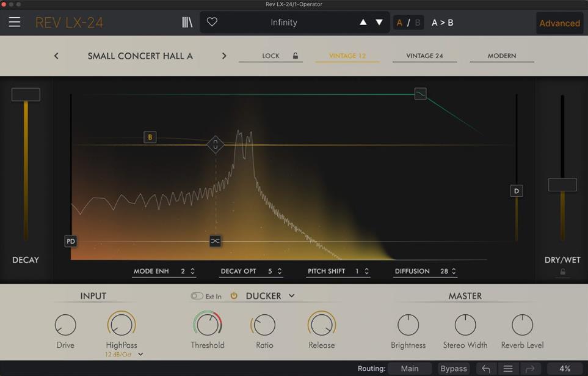The image size is (588, 376).
Task: Click the Reverb Level knob
Action: (523, 325)
